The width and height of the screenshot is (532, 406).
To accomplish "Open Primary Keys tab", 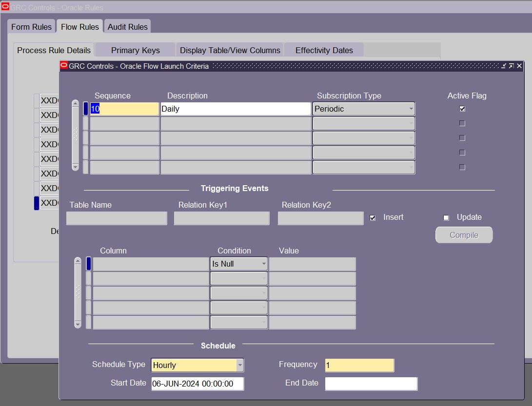I will tap(136, 50).
